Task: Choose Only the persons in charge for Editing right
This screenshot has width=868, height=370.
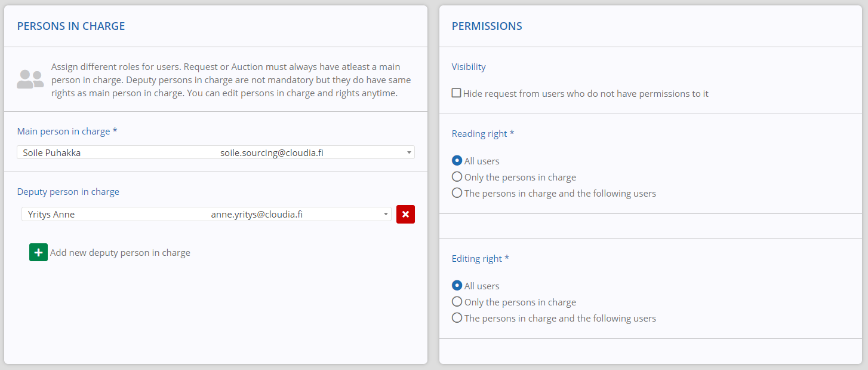Action: coord(457,302)
